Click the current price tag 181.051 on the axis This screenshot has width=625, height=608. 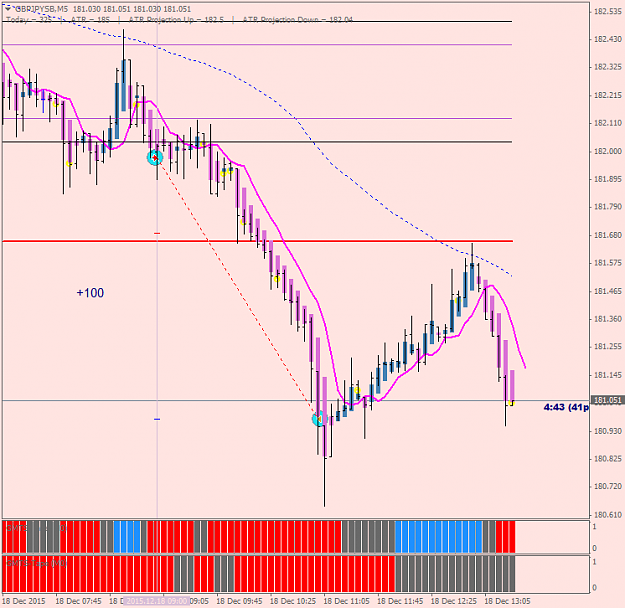click(607, 400)
